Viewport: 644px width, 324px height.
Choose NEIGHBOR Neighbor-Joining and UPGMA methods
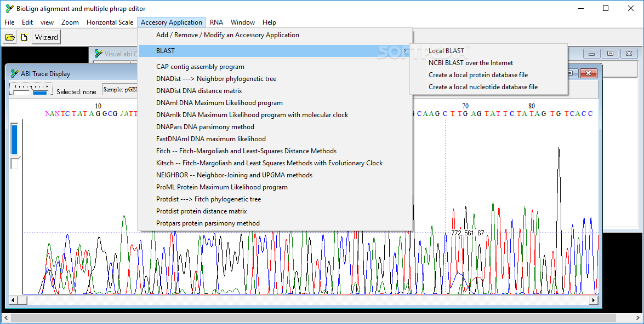[x=275, y=175]
